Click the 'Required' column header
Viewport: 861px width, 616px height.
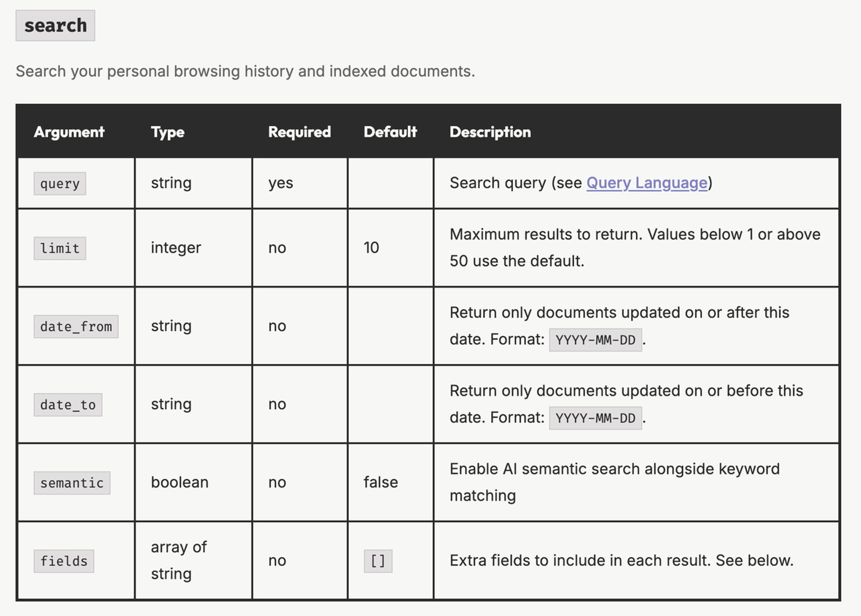pos(299,132)
